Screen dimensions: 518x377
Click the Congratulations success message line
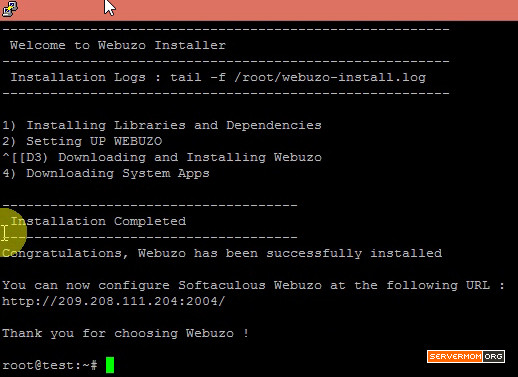coord(222,253)
